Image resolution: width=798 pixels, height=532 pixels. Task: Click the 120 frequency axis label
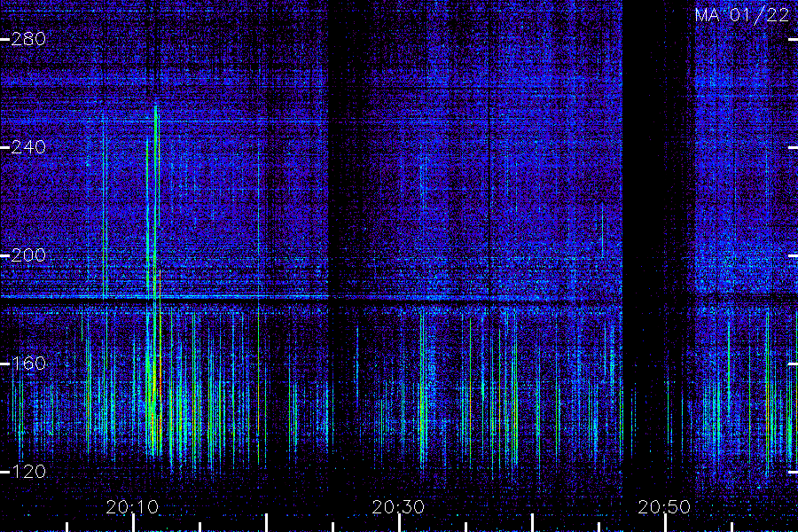[28, 472]
